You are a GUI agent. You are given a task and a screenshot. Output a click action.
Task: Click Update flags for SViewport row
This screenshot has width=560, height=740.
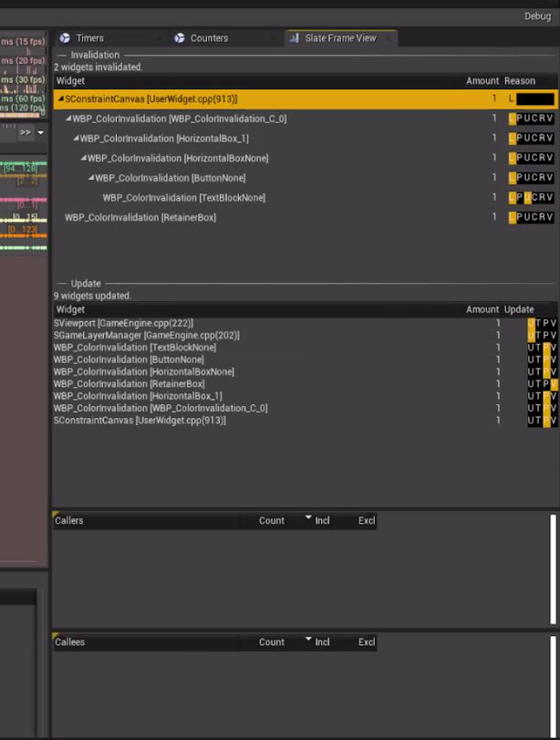pyautogui.click(x=543, y=323)
